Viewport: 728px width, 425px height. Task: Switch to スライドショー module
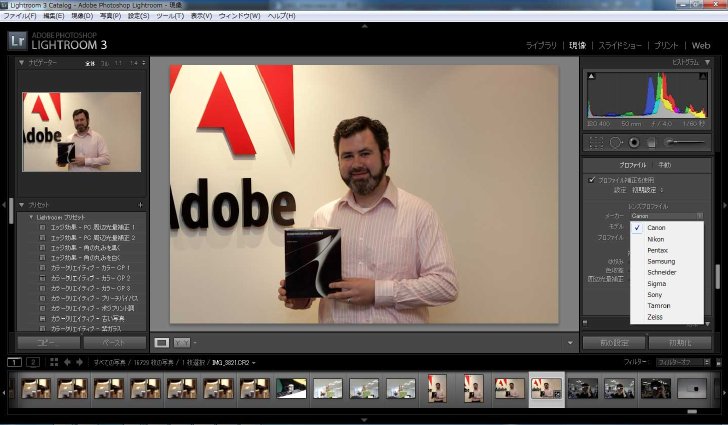pos(620,46)
